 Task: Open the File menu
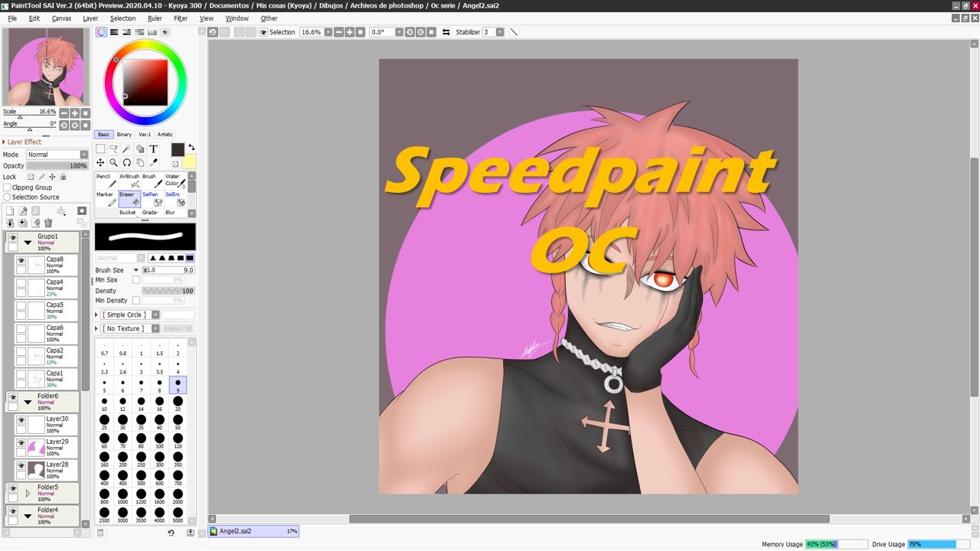pos(12,18)
